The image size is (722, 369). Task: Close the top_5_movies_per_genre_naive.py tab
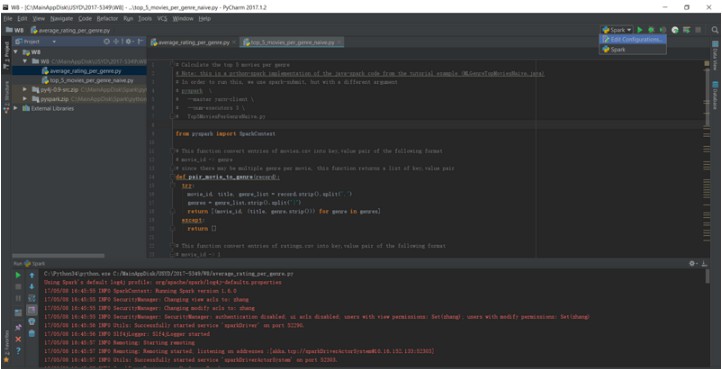coord(339,42)
